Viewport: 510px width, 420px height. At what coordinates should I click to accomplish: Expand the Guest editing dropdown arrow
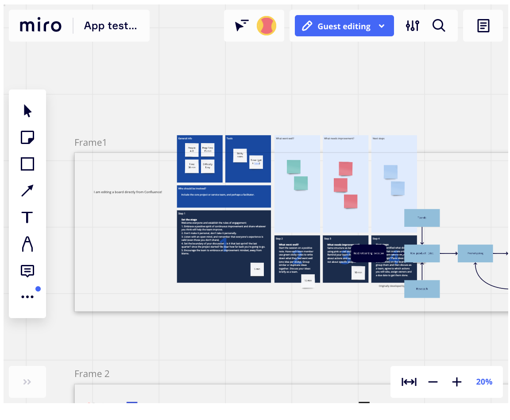click(382, 26)
